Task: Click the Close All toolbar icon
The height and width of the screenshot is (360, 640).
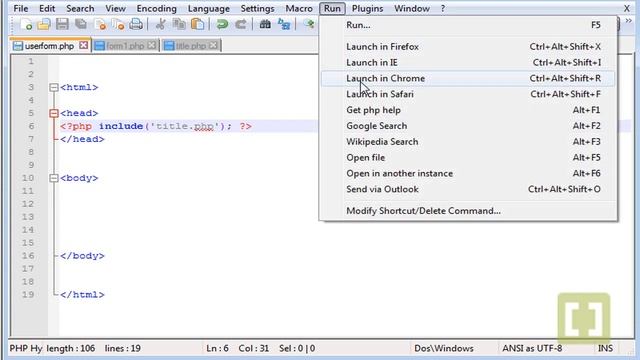Action: point(118,24)
